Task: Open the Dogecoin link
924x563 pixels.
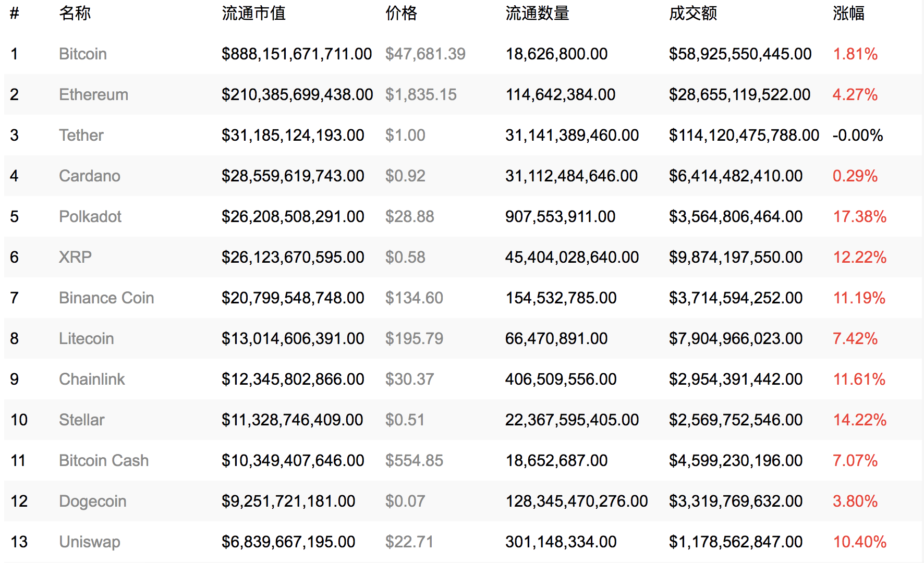Action: pyautogui.click(x=92, y=501)
